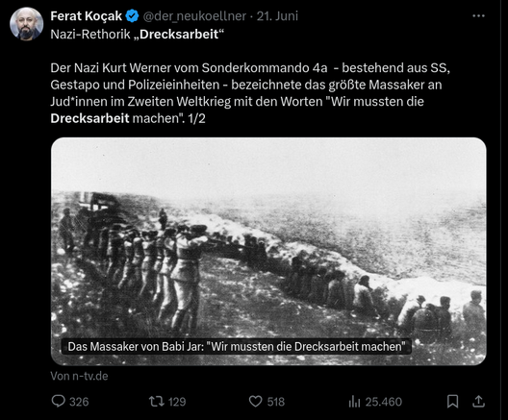Open the Babi Jar article preview image
Screen dimensions: 508x420
coord(268,252)
